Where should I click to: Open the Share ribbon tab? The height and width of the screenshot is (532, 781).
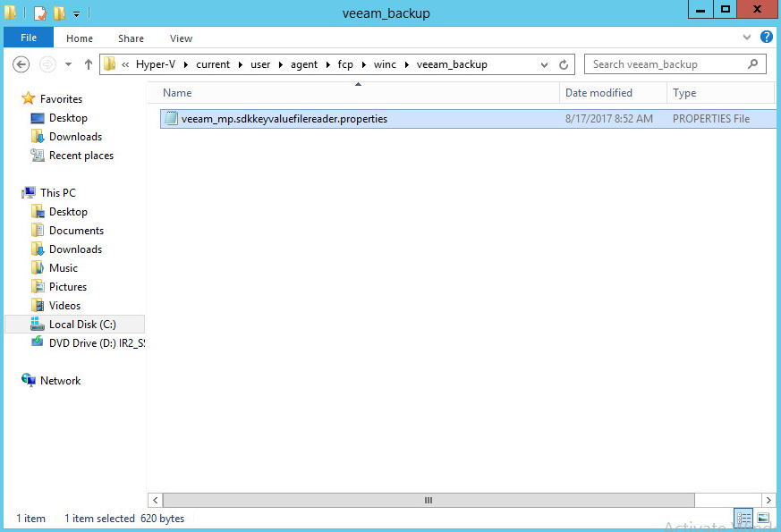point(131,38)
